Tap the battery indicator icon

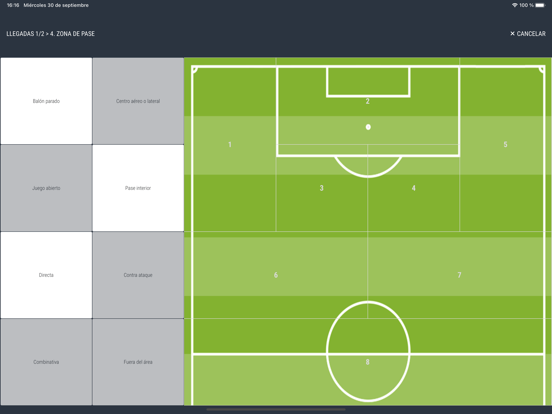click(540, 5)
